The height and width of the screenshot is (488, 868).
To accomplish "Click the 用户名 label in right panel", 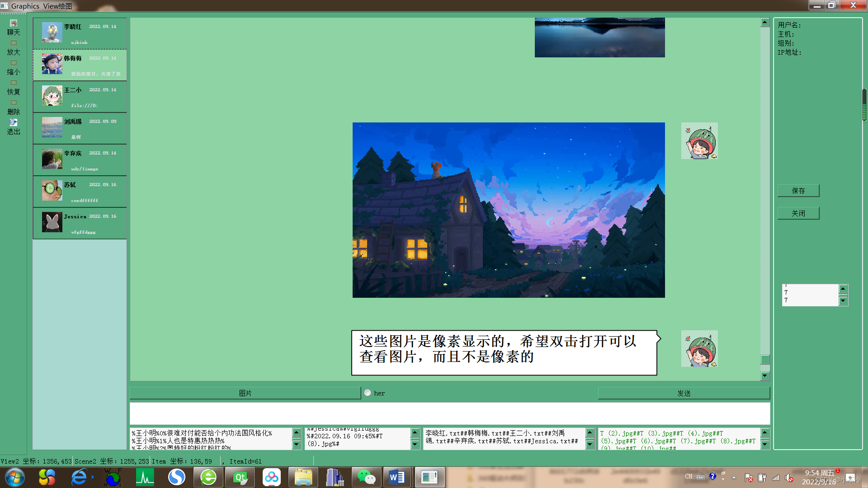I will click(789, 25).
